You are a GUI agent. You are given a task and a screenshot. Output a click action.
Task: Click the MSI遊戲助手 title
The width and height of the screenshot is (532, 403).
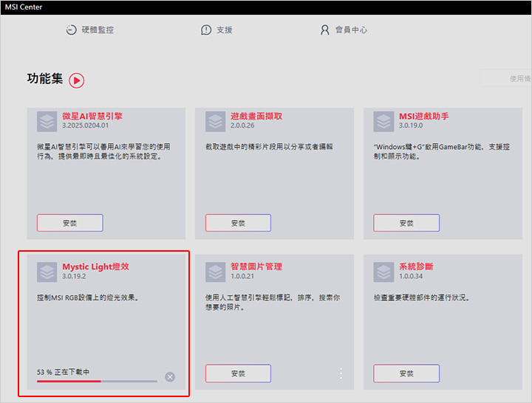pos(424,117)
